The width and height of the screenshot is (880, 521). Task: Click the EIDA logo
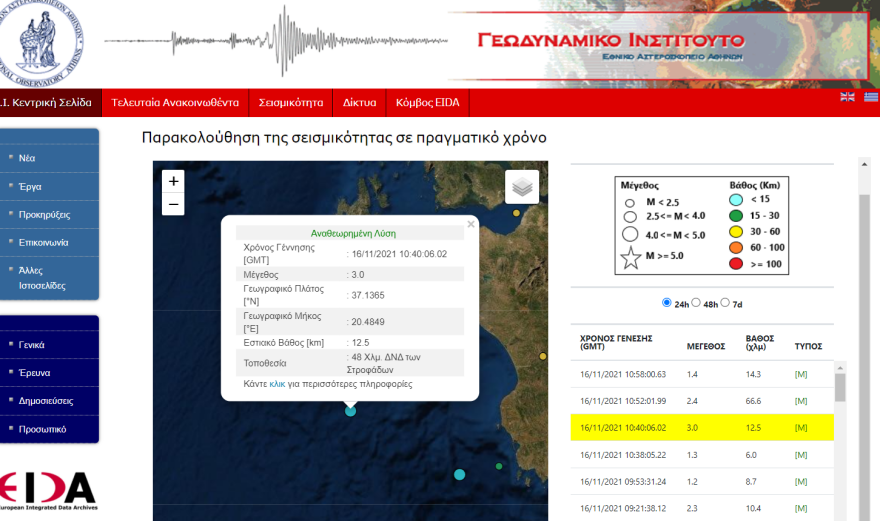[x=48, y=491]
